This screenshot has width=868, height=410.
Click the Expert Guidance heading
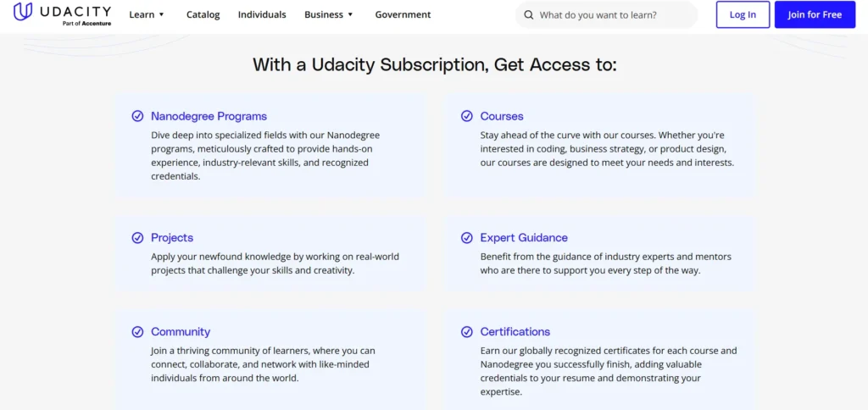(524, 238)
